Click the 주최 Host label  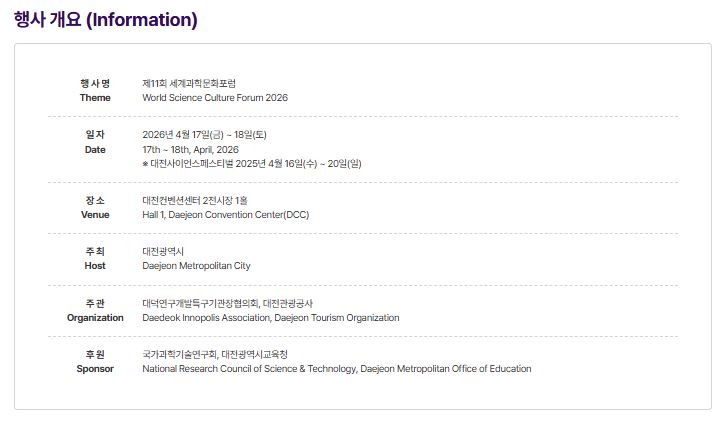[x=95, y=258]
